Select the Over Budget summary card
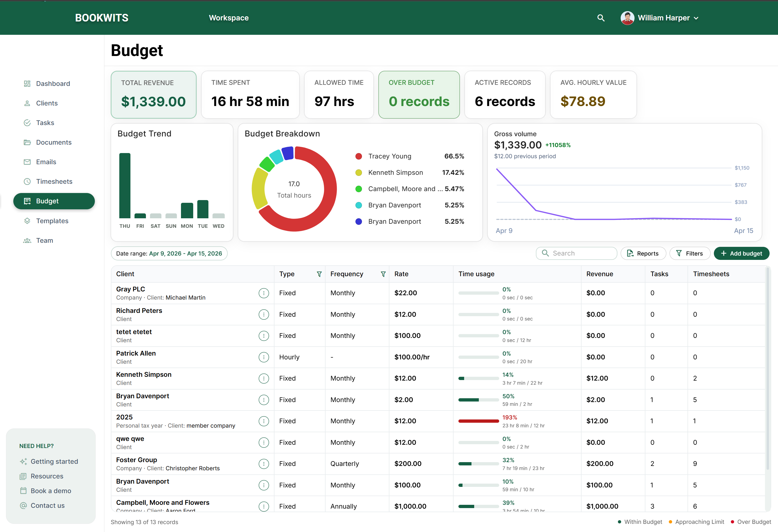778x532 pixels. pyautogui.click(x=419, y=95)
